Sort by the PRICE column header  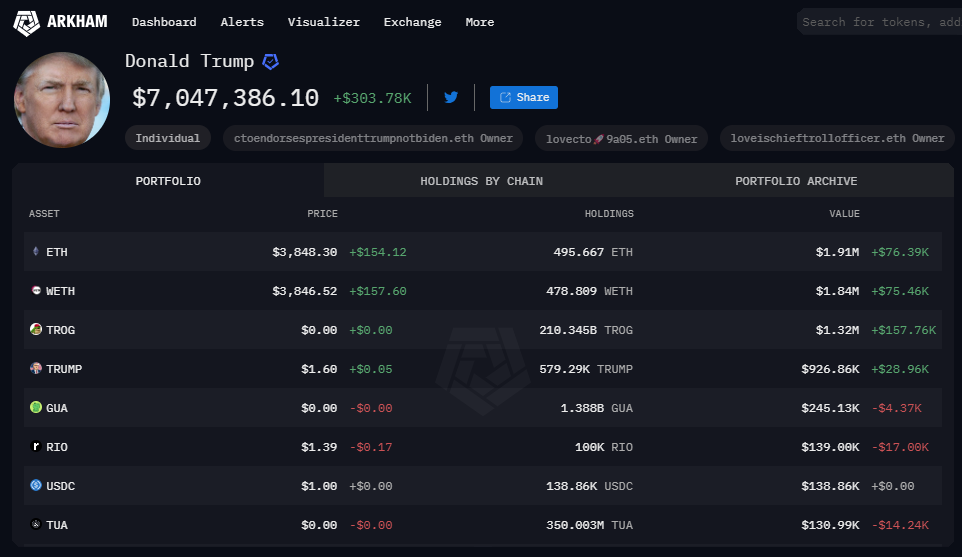[323, 213]
